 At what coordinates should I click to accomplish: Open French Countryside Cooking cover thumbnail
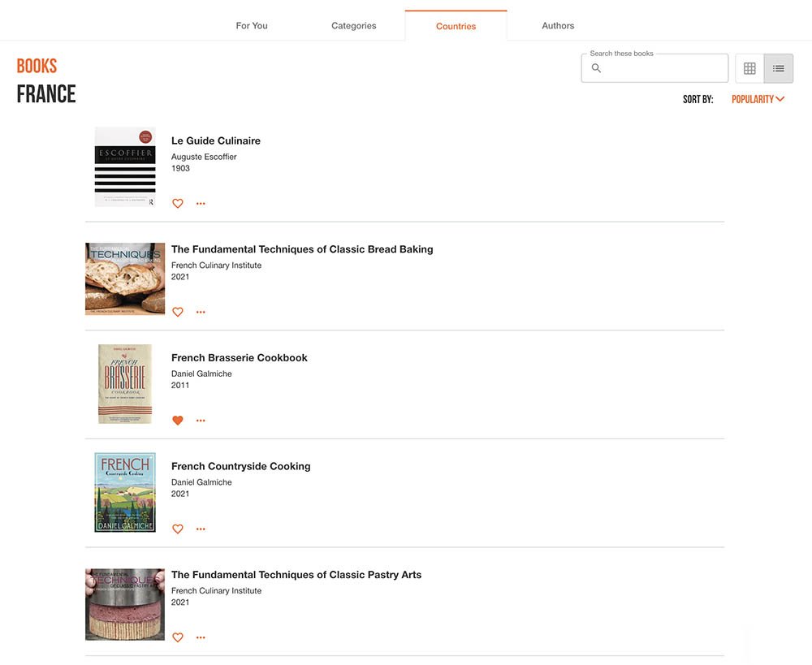pos(125,492)
